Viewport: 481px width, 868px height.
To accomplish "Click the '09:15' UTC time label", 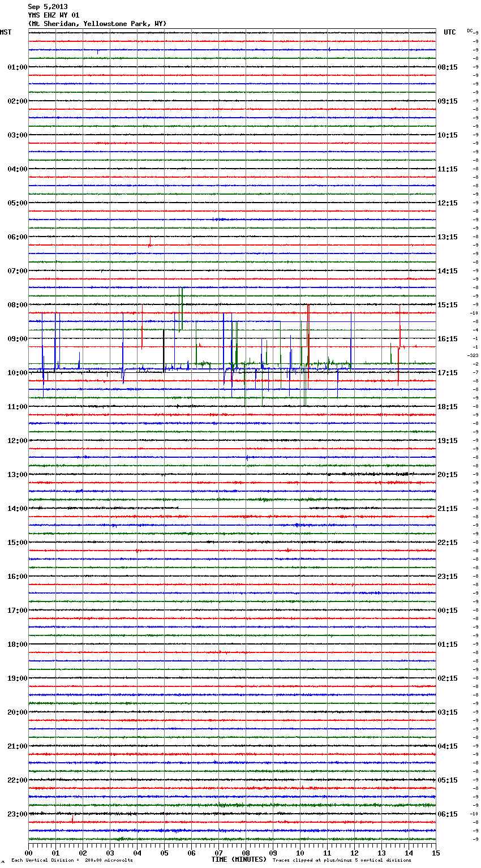I will [x=448, y=101].
